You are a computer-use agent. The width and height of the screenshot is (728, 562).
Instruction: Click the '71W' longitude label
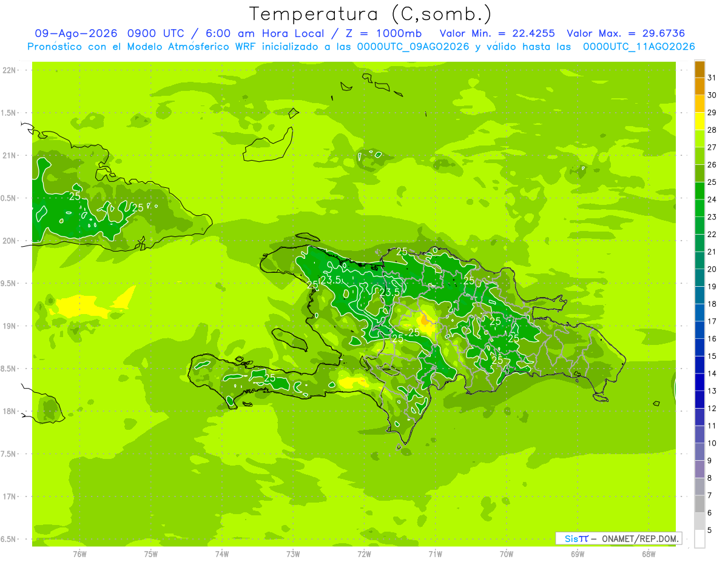pos(435,554)
